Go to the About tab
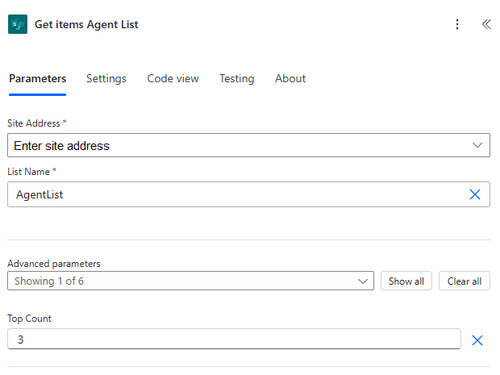This screenshot has height=375, width=500. (x=290, y=79)
